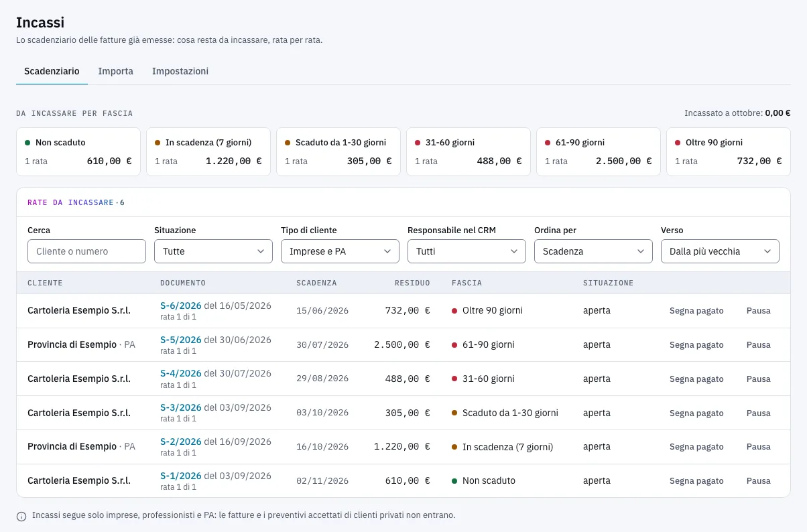Select the In scadenza (7 giorni) card

208,152
